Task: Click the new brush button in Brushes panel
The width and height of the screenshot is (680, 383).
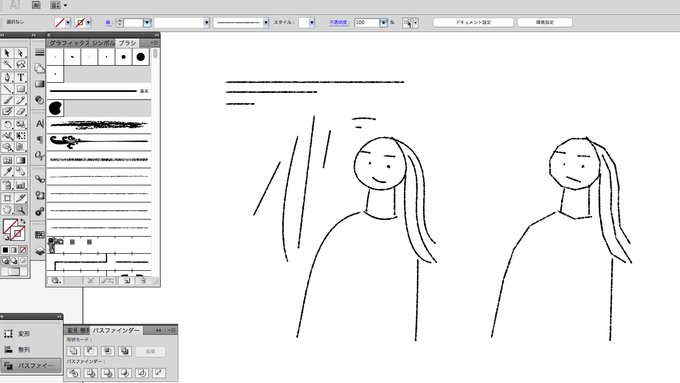Action: click(127, 281)
